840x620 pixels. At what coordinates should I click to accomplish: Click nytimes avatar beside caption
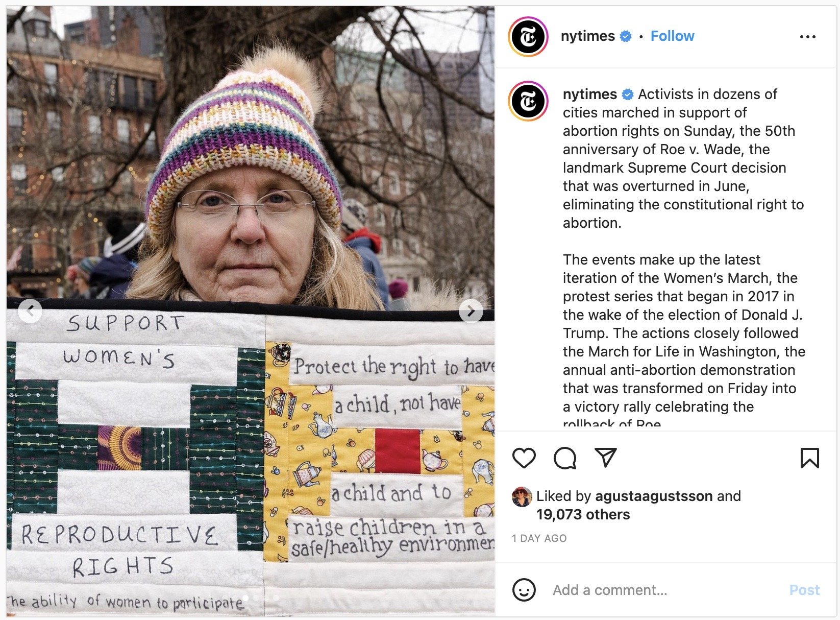point(528,101)
